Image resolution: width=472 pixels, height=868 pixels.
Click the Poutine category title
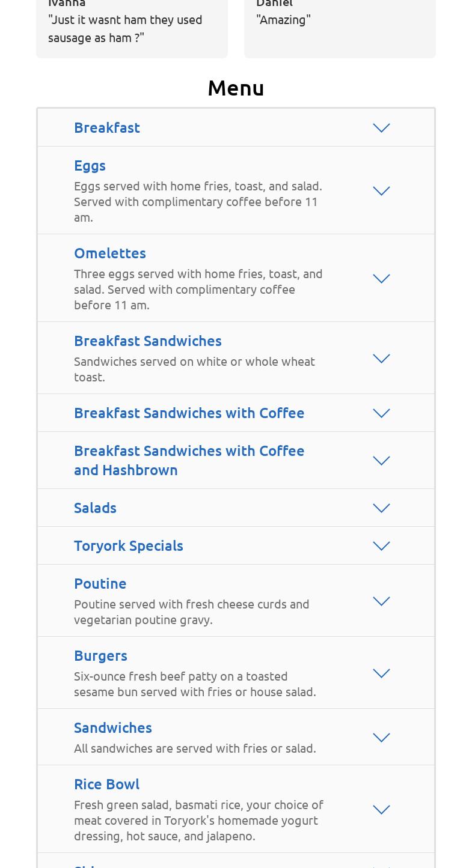tap(100, 583)
